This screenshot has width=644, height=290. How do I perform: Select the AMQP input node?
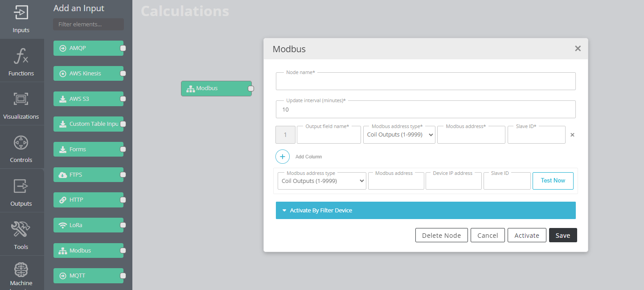click(x=88, y=48)
